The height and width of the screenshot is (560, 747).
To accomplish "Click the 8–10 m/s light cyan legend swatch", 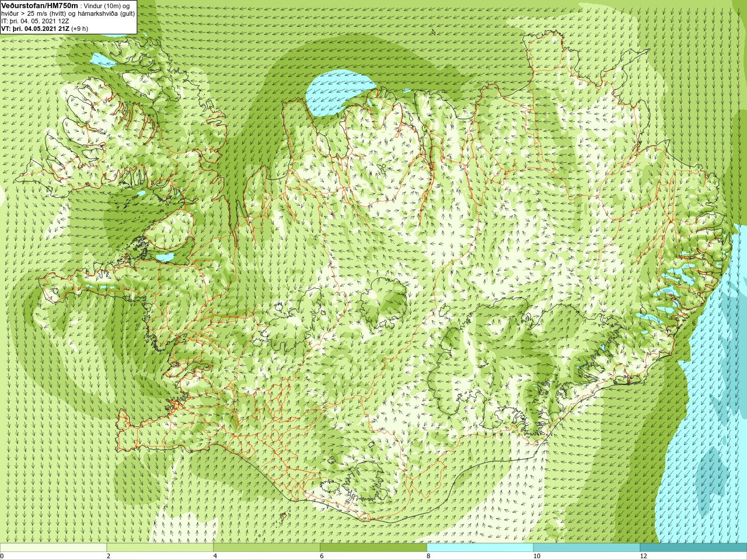I will pyautogui.click(x=480, y=548).
